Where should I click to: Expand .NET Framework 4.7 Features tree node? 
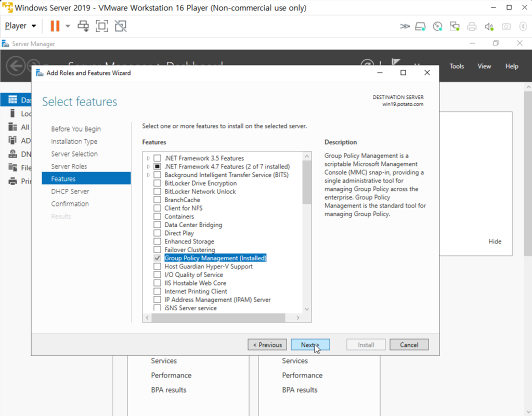(x=148, y=166)
